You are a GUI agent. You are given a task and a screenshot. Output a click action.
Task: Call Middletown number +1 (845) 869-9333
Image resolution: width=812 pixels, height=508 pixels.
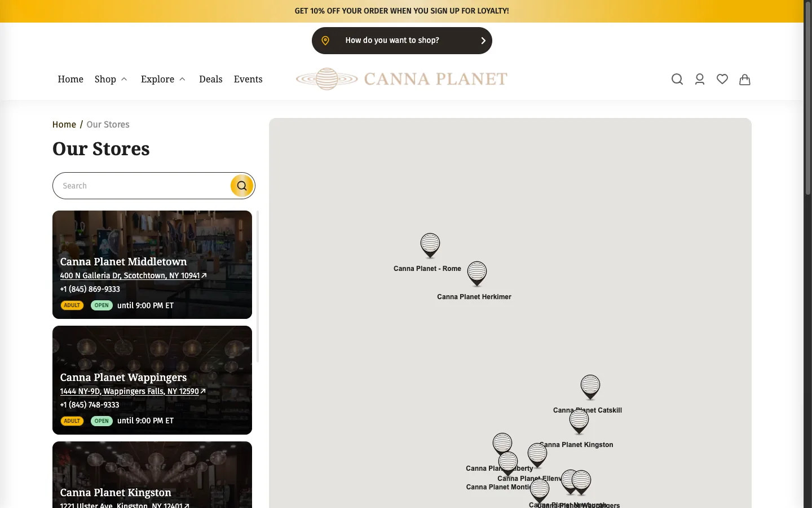tap(90, 289)
